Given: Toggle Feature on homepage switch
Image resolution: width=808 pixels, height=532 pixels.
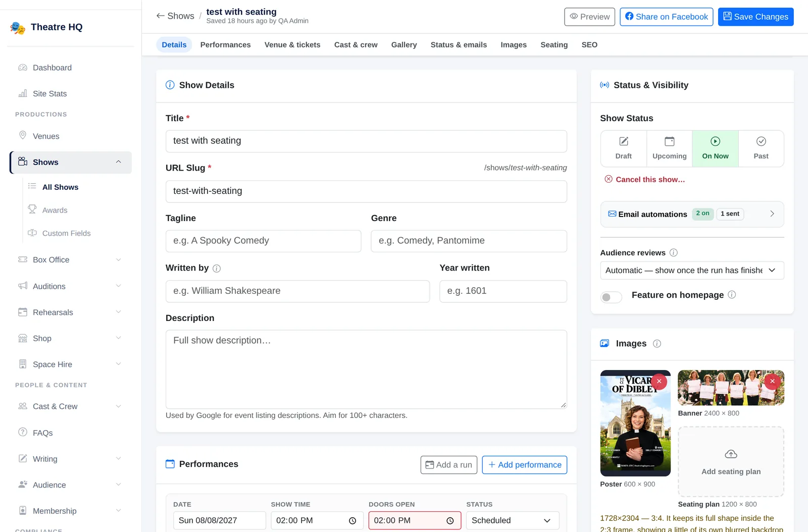Looking at the screenshot, I should click(x=611, y=297).
